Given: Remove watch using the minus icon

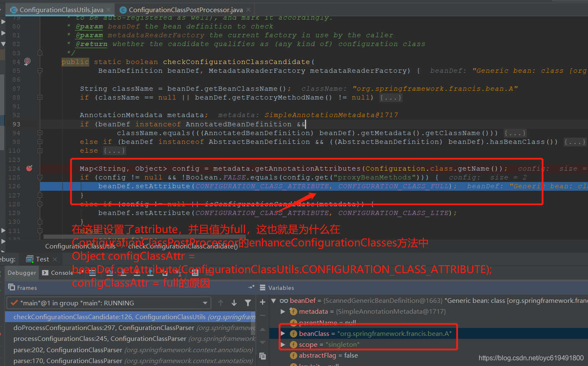Looking at the screenshot, I should click(263, 315).
